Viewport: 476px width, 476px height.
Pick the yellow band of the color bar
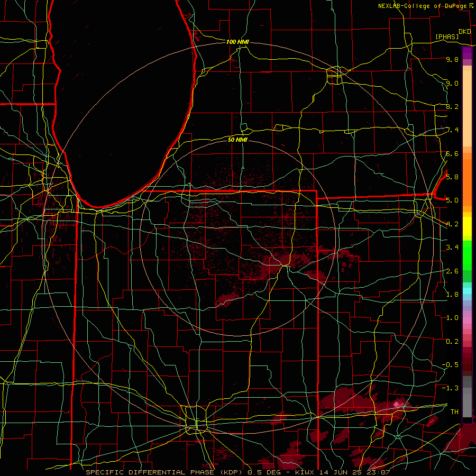pyautogui.click(x=467, y=226)
